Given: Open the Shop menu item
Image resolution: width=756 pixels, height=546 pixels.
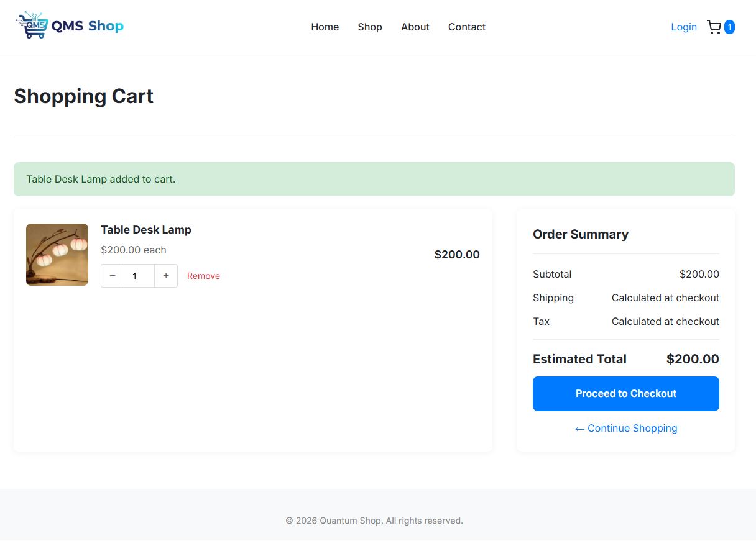Looking at the screenshot, I should [x=369, y=27].
